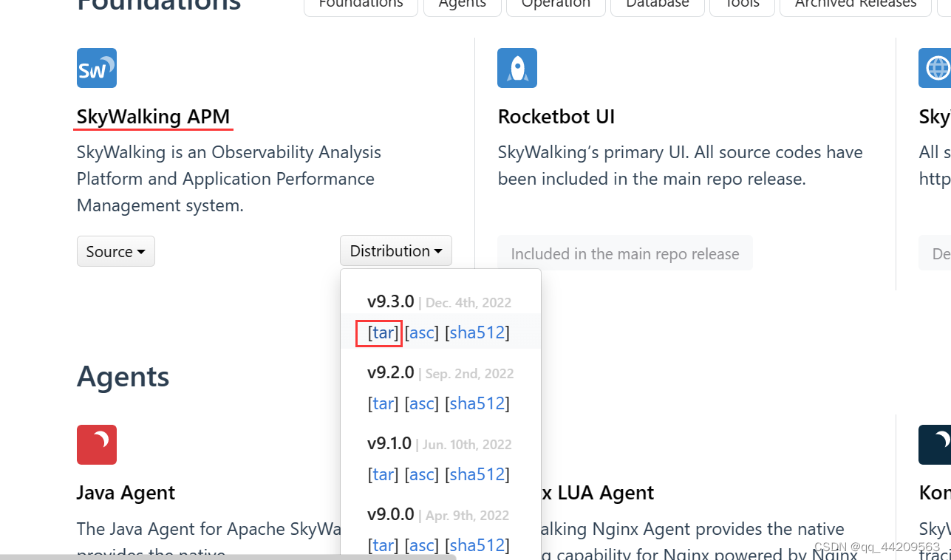Open the v9.1.0 asc signature link
The width and height of the screenshot is (951, 560).
pyautogui.click(x=422, y=474)
